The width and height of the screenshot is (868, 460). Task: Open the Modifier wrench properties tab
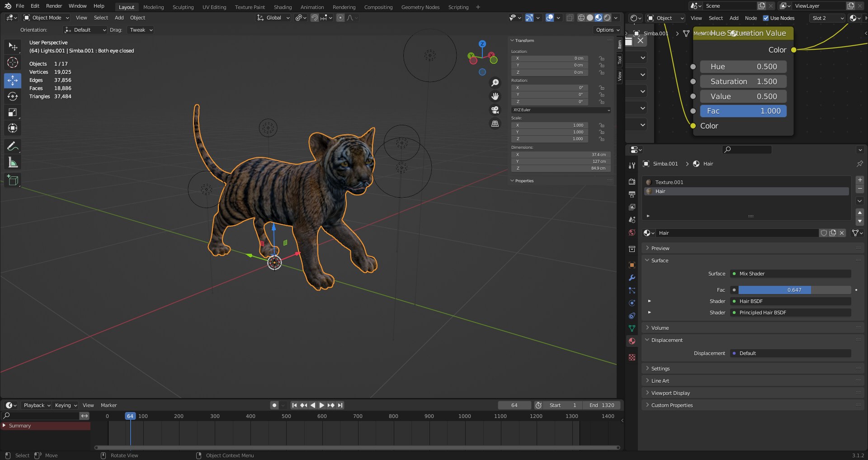(632, 278)
